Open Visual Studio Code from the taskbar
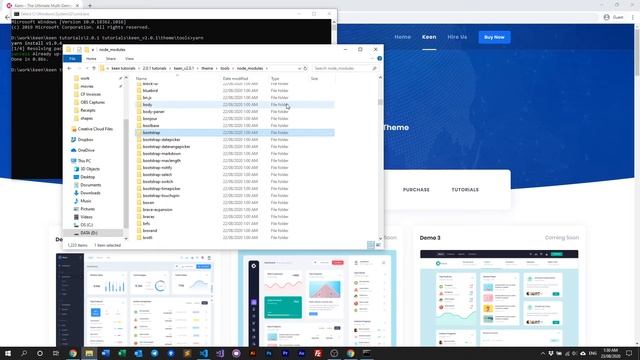Screen dimensions: 640x360 pos(203,353)
